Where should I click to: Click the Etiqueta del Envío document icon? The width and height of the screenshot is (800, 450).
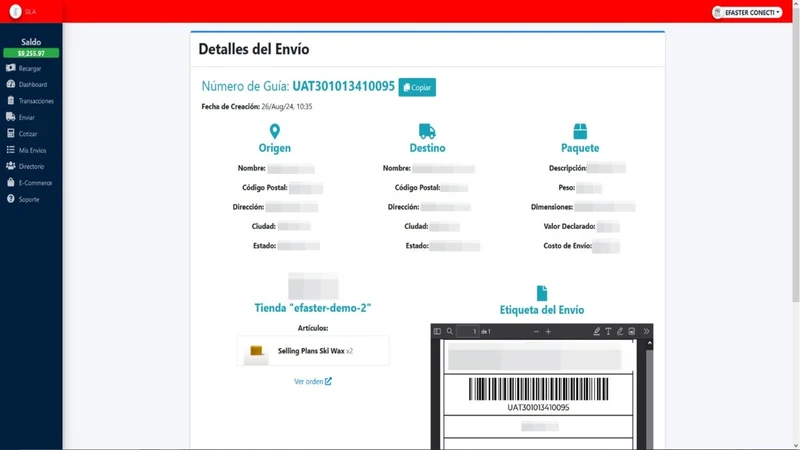pyautogui.click(x=542, y=293)
